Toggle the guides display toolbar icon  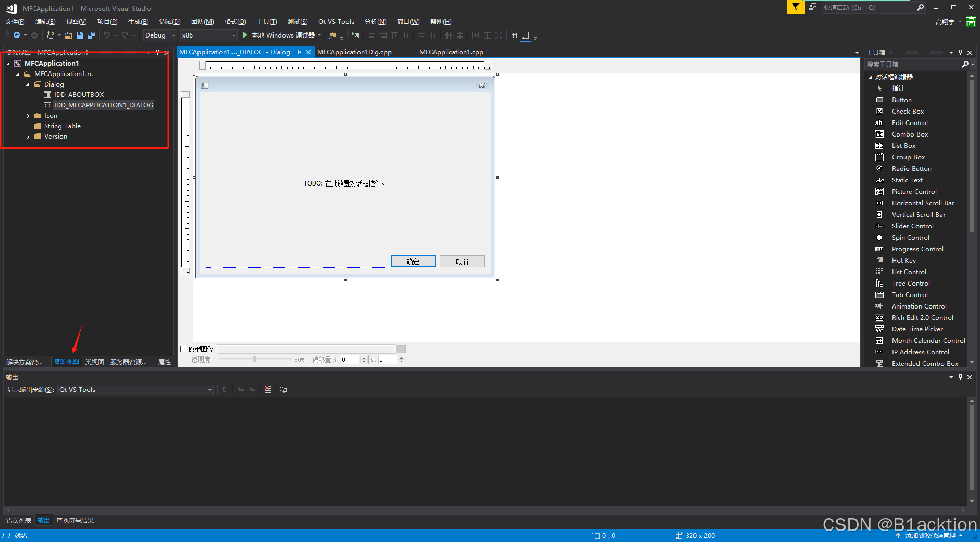(x=526, y=35)
